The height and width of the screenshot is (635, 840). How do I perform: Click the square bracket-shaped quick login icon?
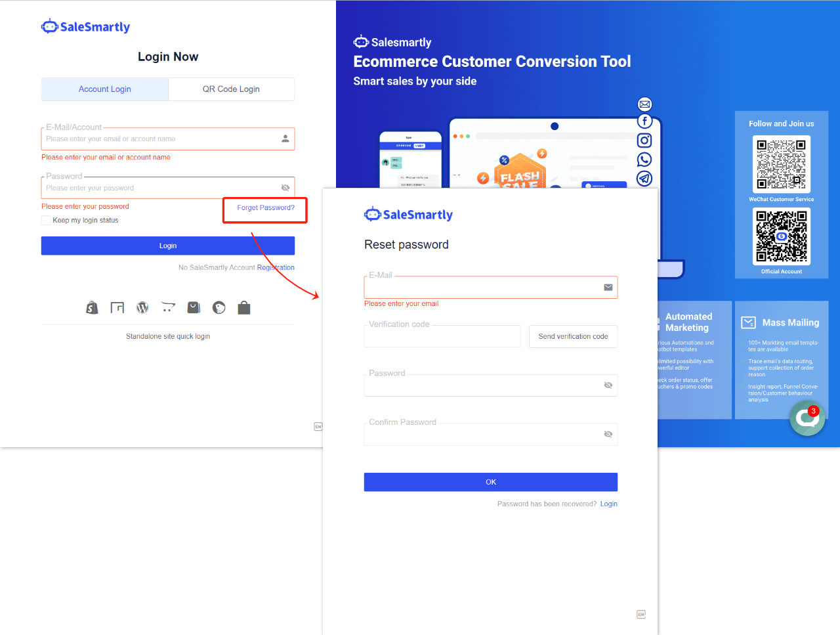[x=117, y=307]
